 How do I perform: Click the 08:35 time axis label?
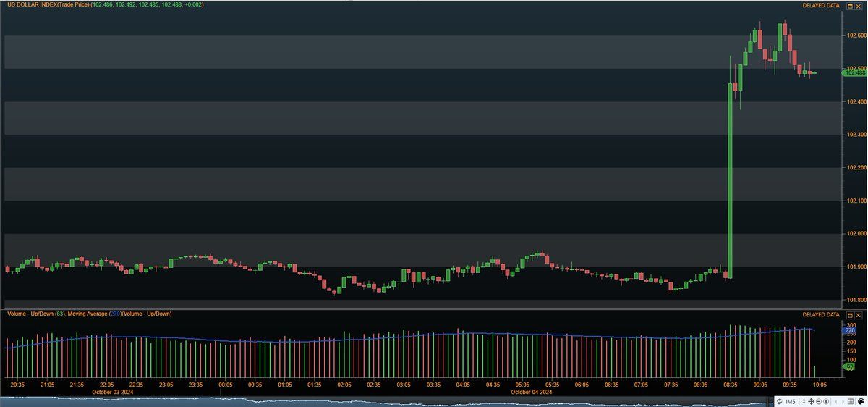pyautogui.click(x=730, y=385)
